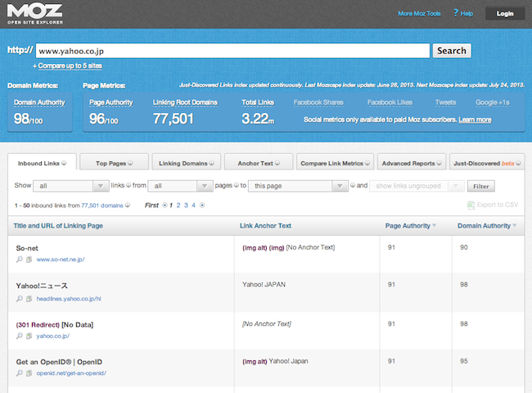Click the question mark Help icon
The image size is (532, 393).
point(456,13)
